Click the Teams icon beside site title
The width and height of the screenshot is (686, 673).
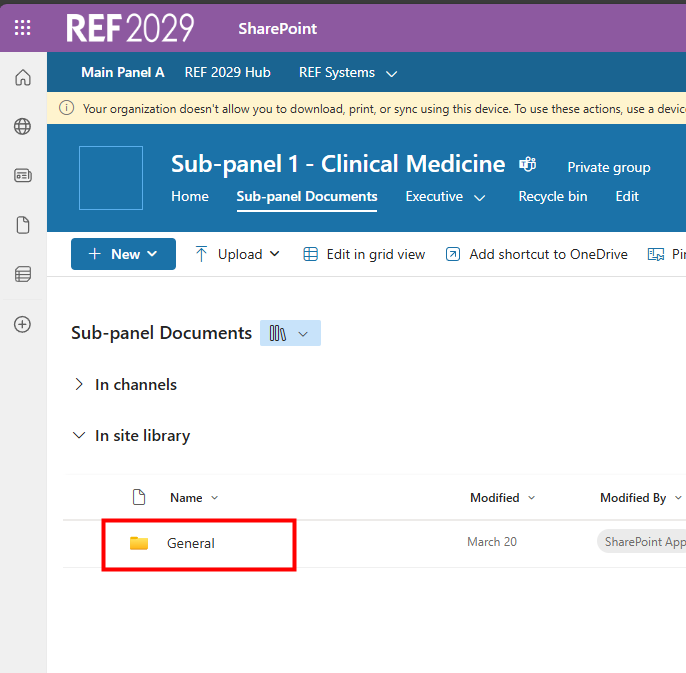(527, 165)
